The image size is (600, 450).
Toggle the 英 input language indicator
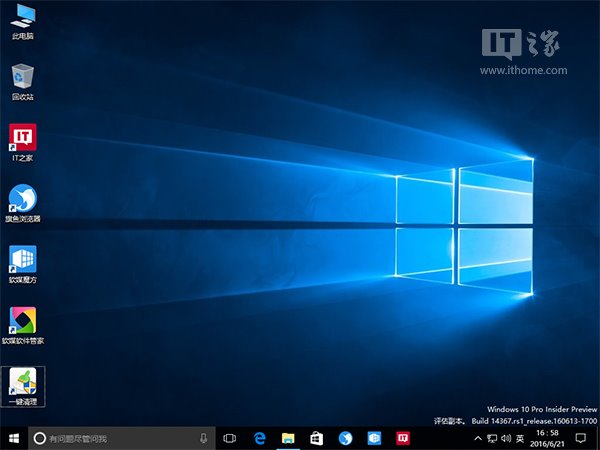521,438
